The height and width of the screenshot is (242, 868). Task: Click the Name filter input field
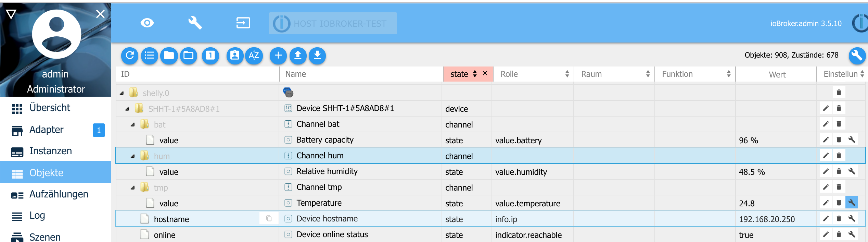tap(361, 74)
